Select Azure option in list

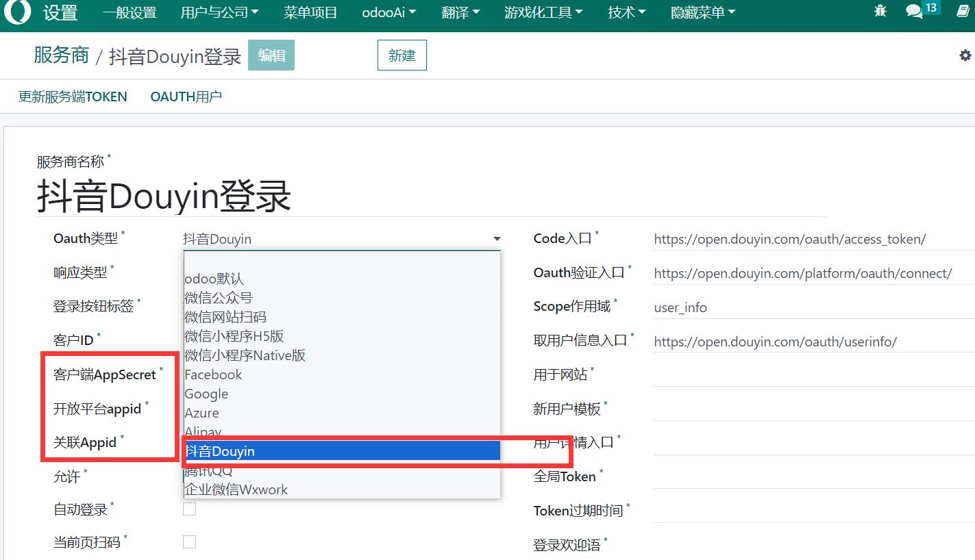coord(342,413)
